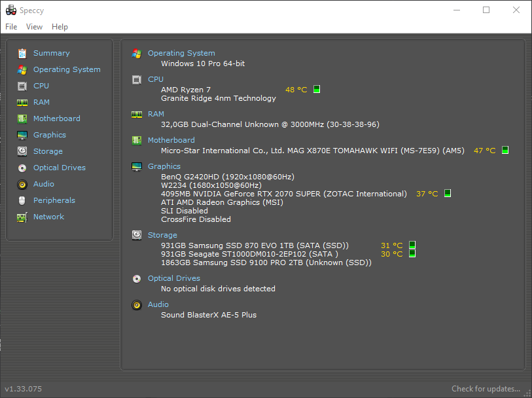Click the CPU heading link in summary
Screen dimensions: 532x398
pos(156,79)
